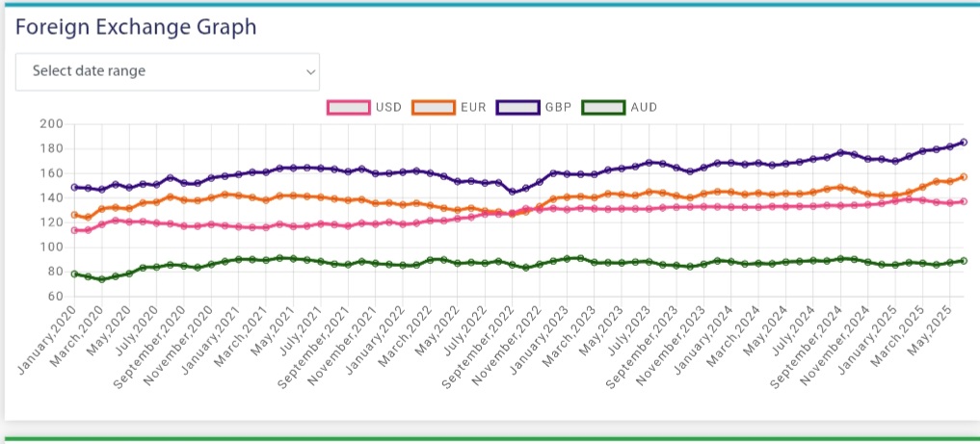
Task: Click the first USD data point for January 2020
Action: 75,230
